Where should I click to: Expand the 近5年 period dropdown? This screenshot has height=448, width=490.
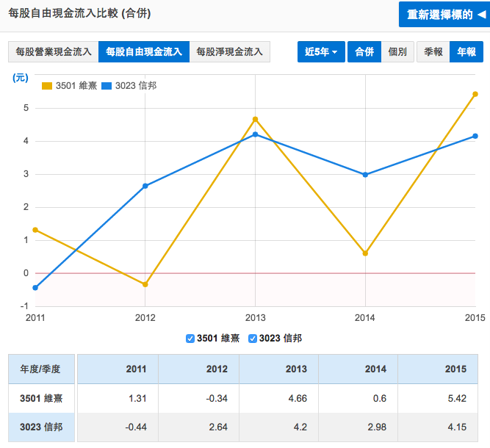click(320, 52)
